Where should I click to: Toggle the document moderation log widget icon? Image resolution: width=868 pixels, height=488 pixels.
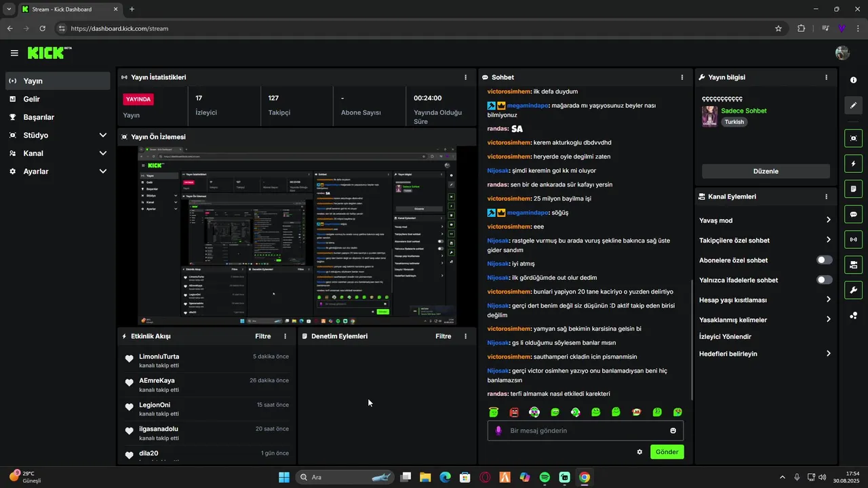tap(853, 188)
